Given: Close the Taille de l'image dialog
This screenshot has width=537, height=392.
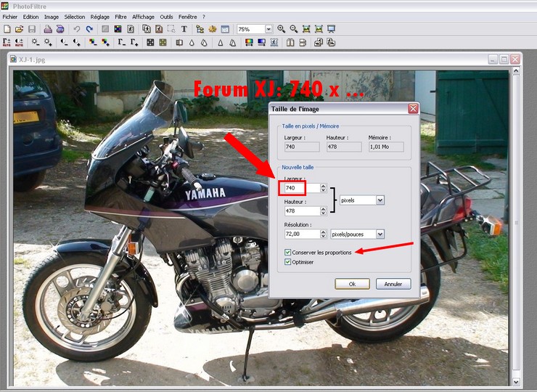Looking at the screenshot, I should point(413,109).
